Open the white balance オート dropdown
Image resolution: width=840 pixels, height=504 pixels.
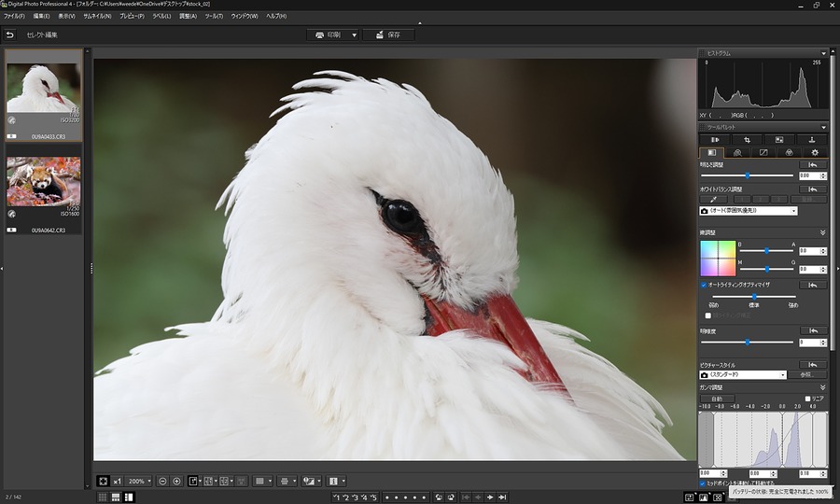(748, 211)
